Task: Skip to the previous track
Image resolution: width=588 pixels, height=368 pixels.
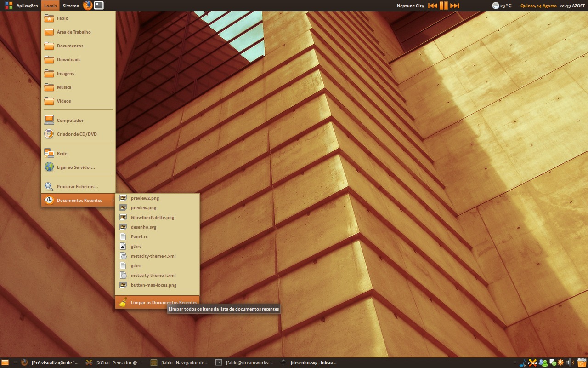Action: click(432, 6)
